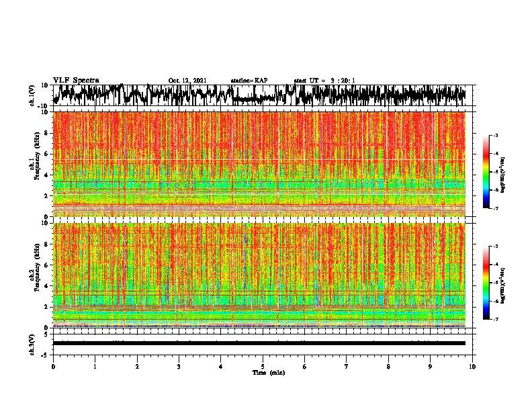Image resolution: width=532 pixels, height=411 pixels.
Task: Click the 'ch.1(V)' waveform axis label
Action: click(x=32, y=95)
